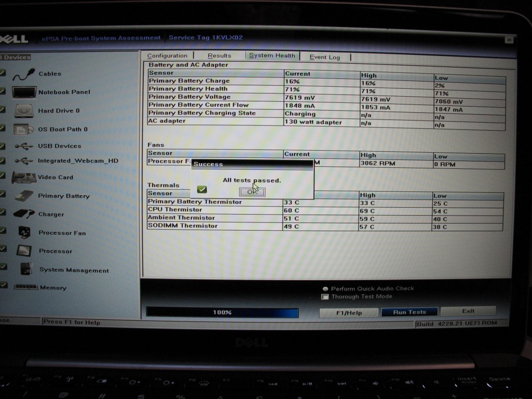Click the Memory module icon
This screenshot has width=532, height=399.
pyautogui.click(x=26, y=287)
